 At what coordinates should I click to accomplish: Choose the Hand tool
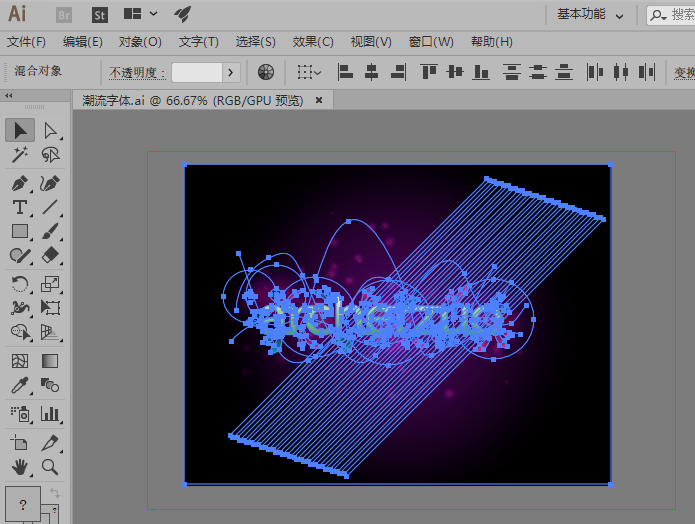[19, 467]
